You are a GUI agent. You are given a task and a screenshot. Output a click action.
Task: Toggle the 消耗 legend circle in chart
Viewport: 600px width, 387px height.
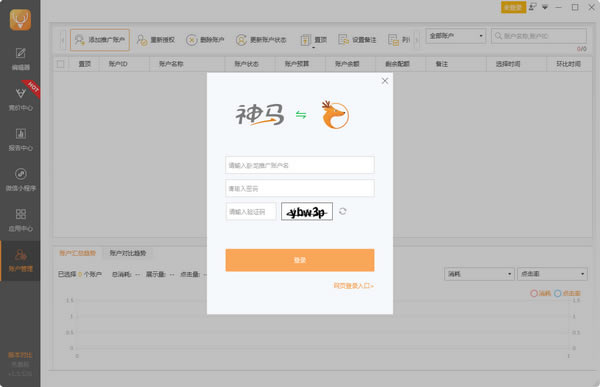tap(534, 293)
